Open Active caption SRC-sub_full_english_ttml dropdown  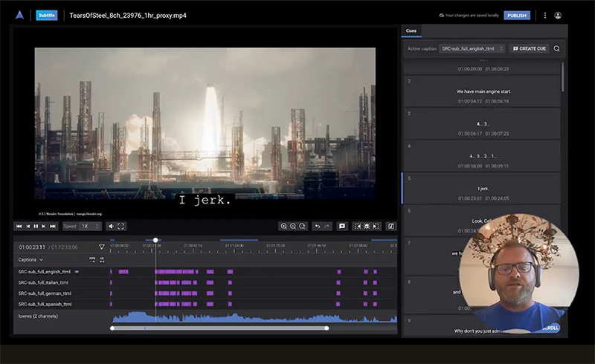click(472, 48)
